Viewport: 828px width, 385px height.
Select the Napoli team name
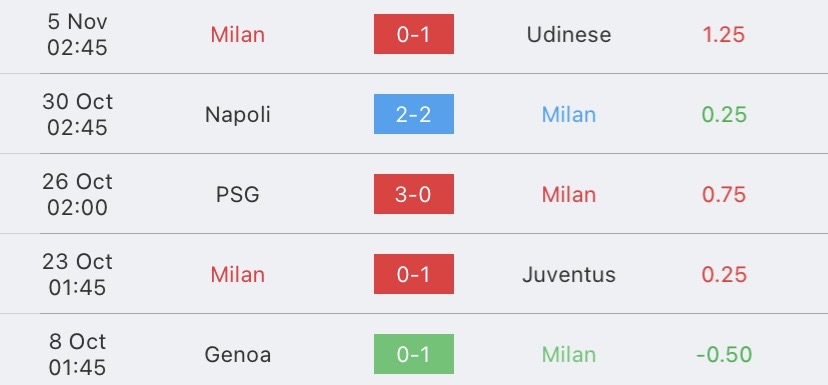(x=238, y=115)
